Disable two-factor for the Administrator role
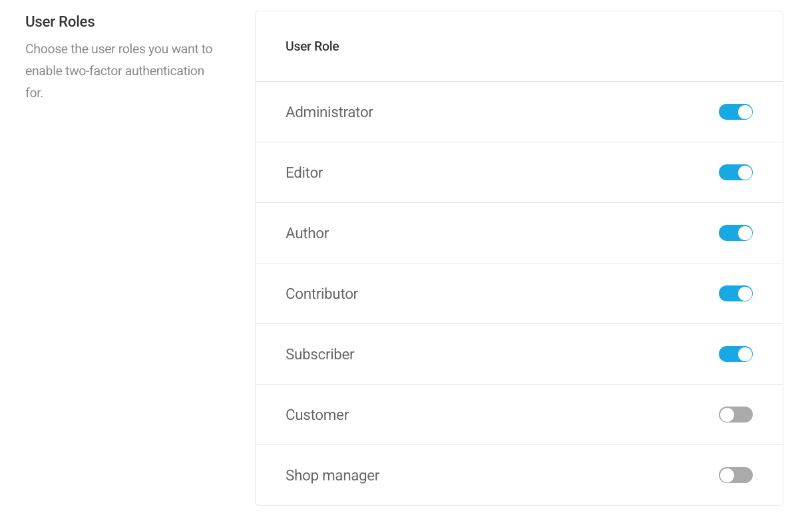812x521 pixels. tap(735, 112)
